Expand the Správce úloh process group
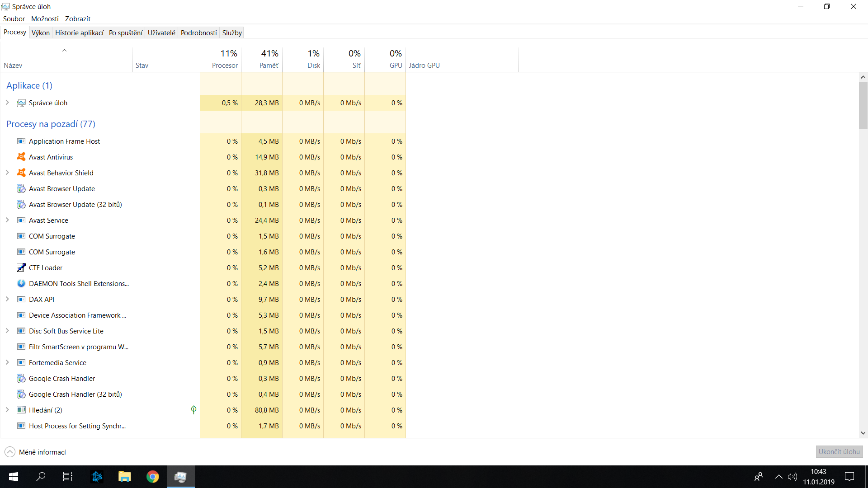Screen dimensions: 868x488 pos(7,103)
